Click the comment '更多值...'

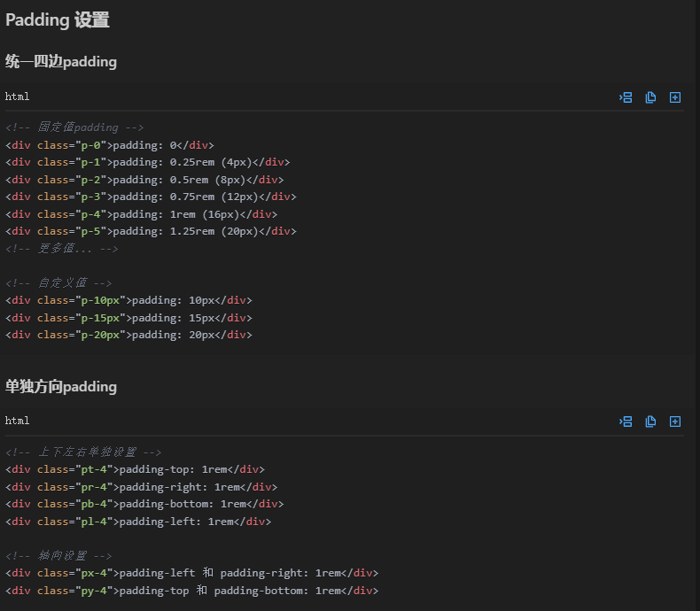click(62, 249)
